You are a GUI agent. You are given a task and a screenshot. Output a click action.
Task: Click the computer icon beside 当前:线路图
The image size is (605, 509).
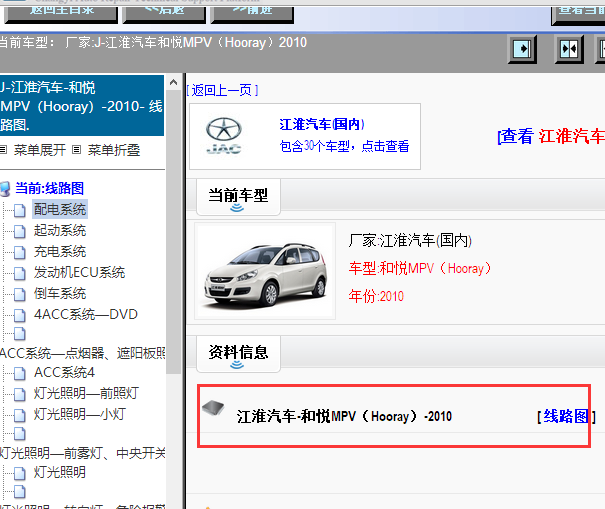pyautogui.click(x=5, y=189)
